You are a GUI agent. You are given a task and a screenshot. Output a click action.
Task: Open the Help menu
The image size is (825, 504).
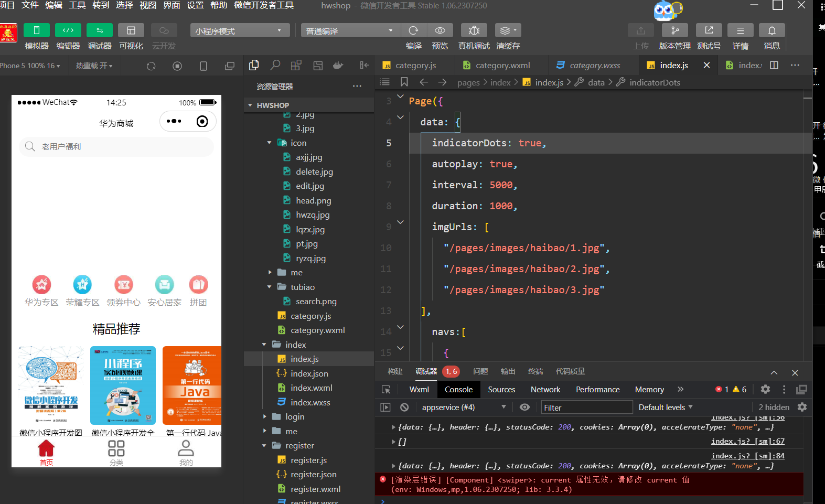coord(219,5)
